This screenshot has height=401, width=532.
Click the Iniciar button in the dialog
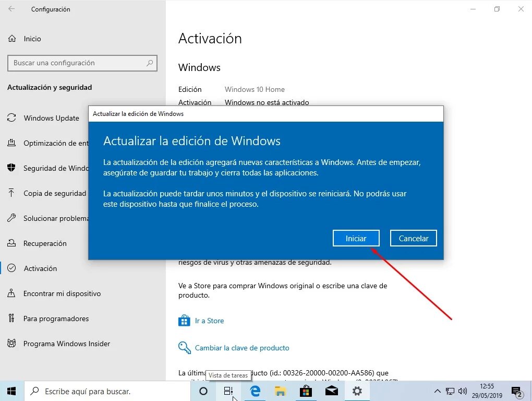pos(356,239)
